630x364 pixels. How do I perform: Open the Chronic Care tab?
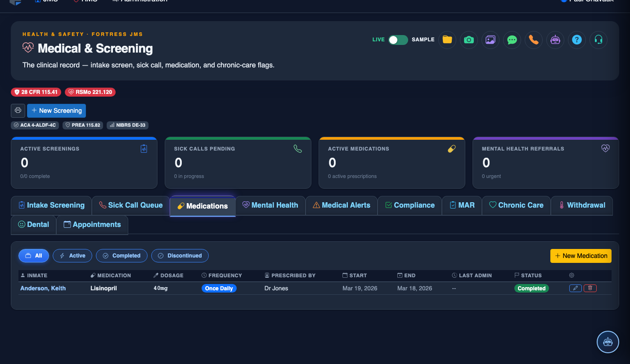point(516,205)
